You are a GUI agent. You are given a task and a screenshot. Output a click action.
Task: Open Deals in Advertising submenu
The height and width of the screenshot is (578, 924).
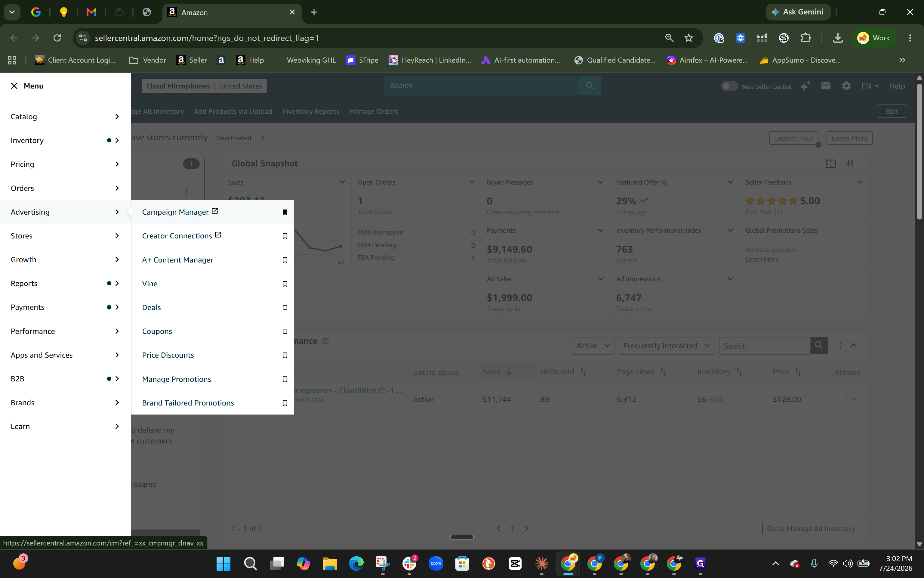(151, 307)
